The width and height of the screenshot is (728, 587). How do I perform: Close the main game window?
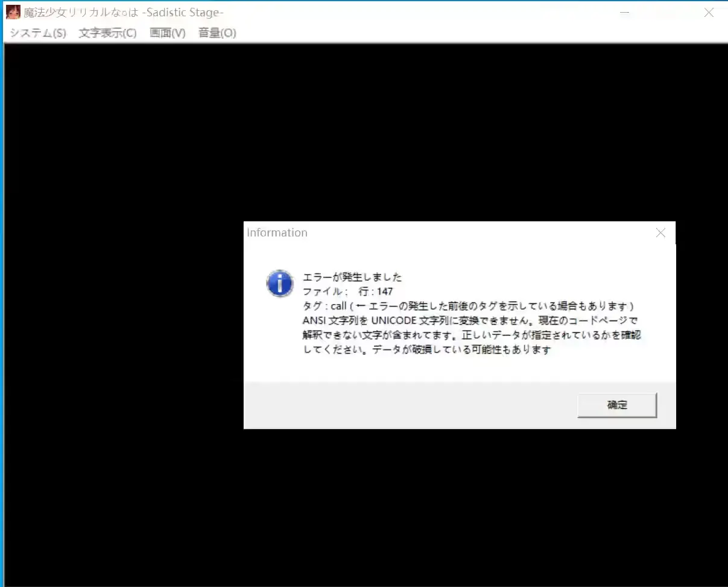click(709, 12)
